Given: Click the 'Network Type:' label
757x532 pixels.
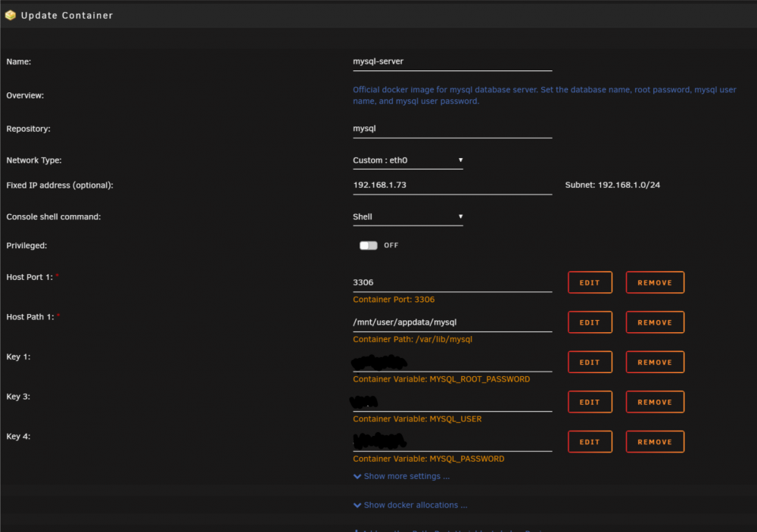Looking at the screenshot, I should (34, 160).
